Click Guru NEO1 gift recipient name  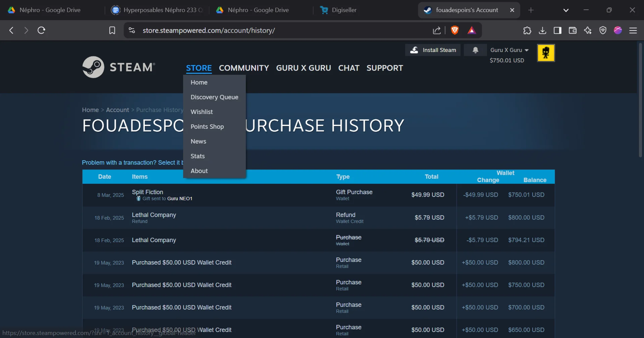coord(180,199)
